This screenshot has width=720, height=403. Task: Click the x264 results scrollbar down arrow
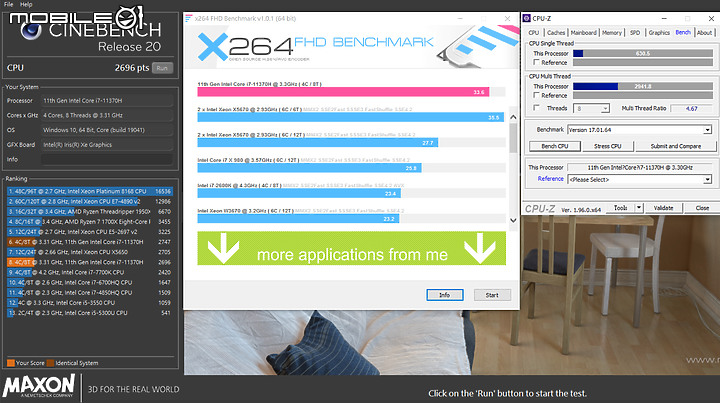click(513, 220)
